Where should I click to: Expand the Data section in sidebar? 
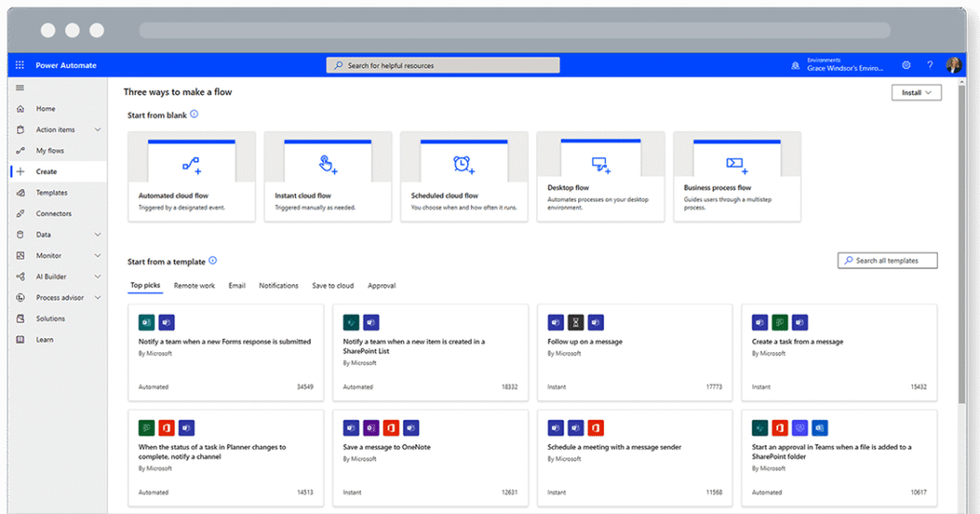(98, 235)
